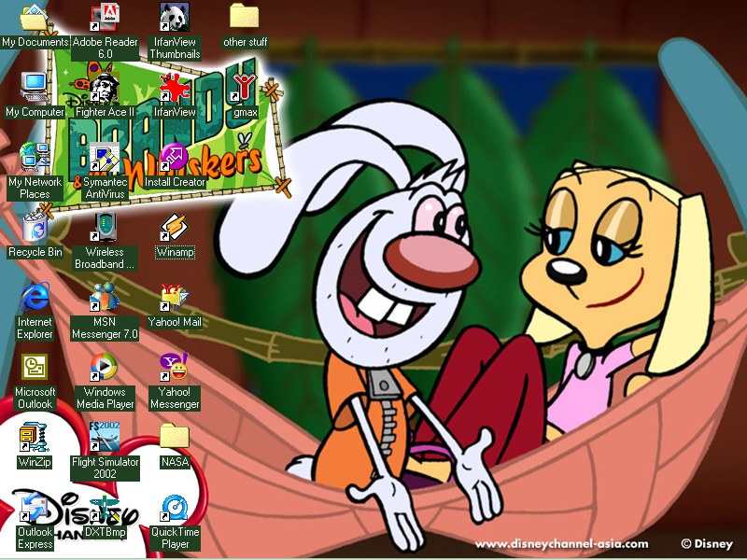Screen dimensions: 747x560
Task: Select the Yahoo! Mail shortcut
Action: pos(175,298)
